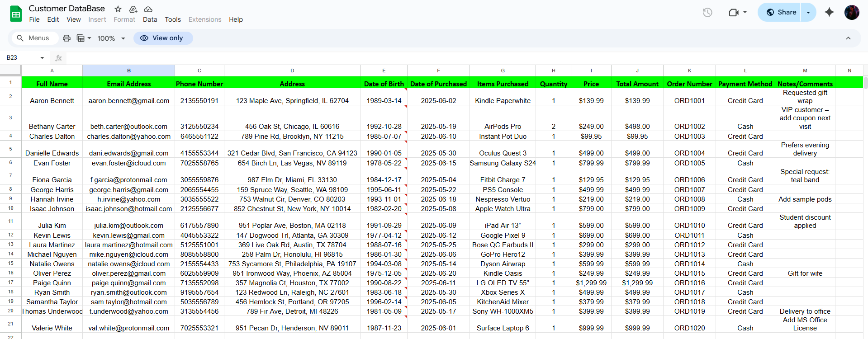This screenshot has width=868, height=339.
Task: Select the Add sample pods note
Action: [x=805, y=199]
